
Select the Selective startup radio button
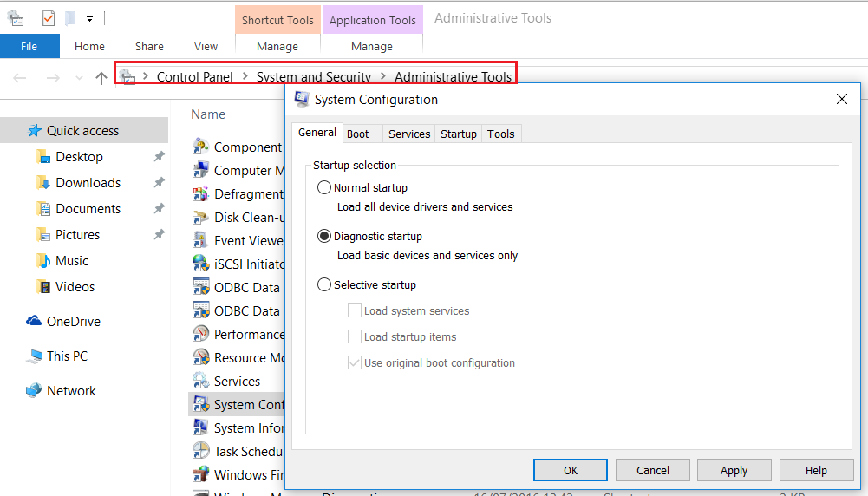click(x=323, y=284)
